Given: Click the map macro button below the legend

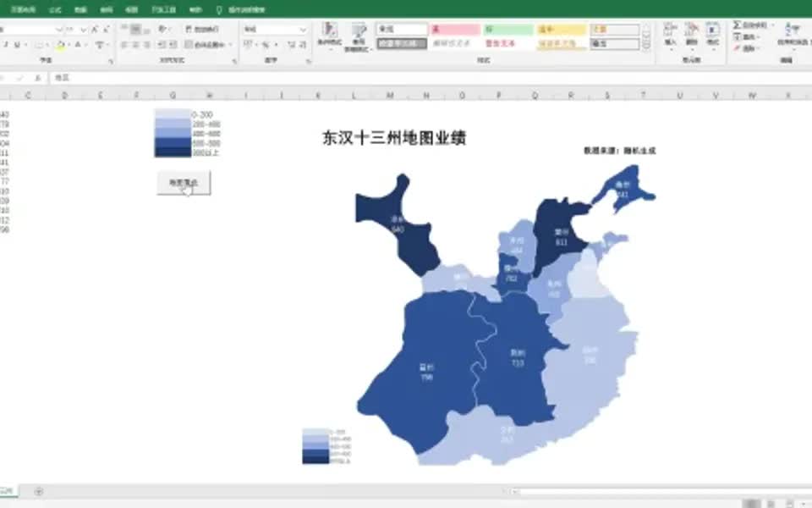Looking at the screenshot, I should click(184, 181).
